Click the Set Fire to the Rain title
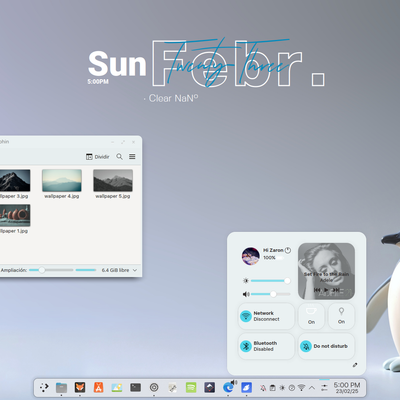Image resolution: width=400 pixels, height=400 pixels. (x=326, y=274)
